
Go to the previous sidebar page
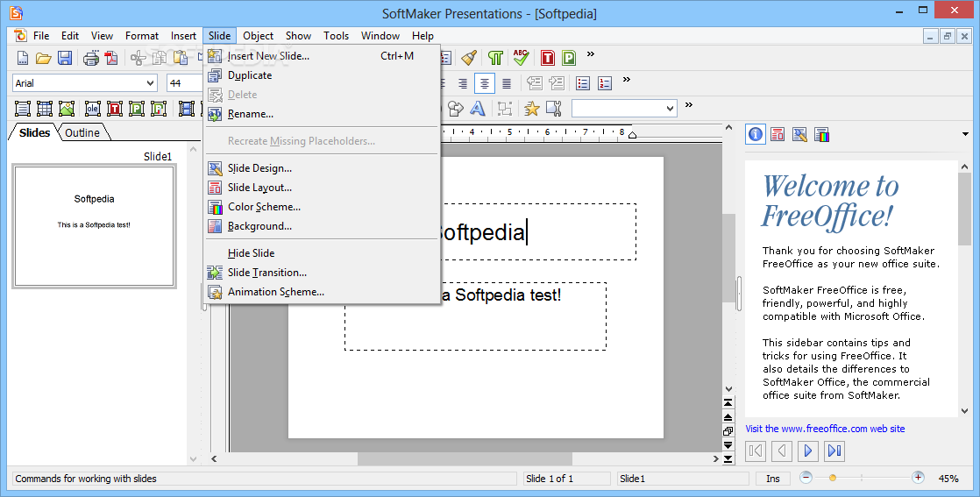(782, 451)
